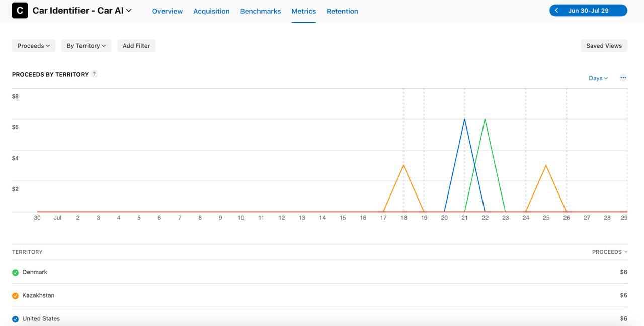Click the back chevron in the date range selector

coord(555,9)
